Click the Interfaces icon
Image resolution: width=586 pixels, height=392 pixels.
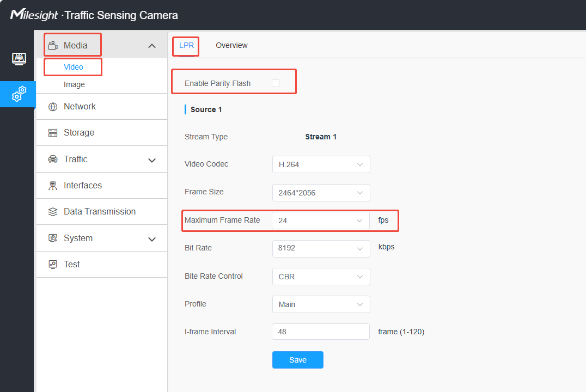pos(53,185)
